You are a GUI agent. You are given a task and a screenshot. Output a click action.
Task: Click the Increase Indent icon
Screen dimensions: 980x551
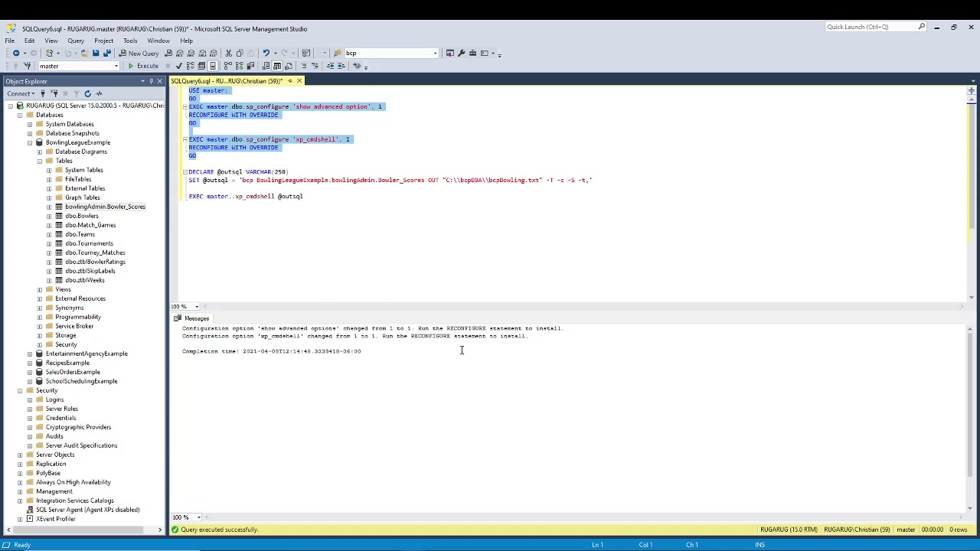click(x=341, y=66)
